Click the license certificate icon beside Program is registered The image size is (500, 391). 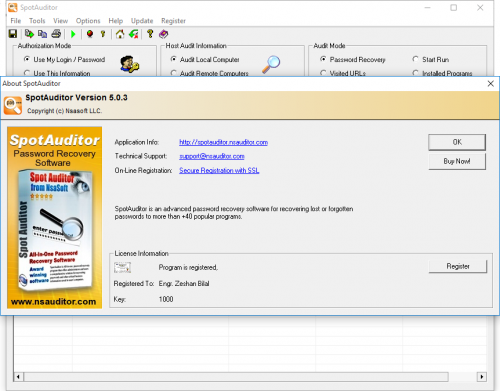tap(122, 267)
